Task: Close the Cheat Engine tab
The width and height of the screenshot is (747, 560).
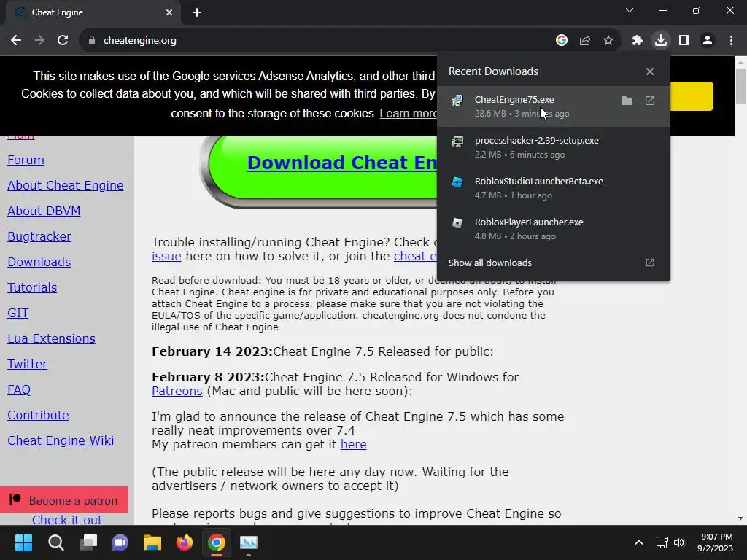Action: click(x=169, y=12)
